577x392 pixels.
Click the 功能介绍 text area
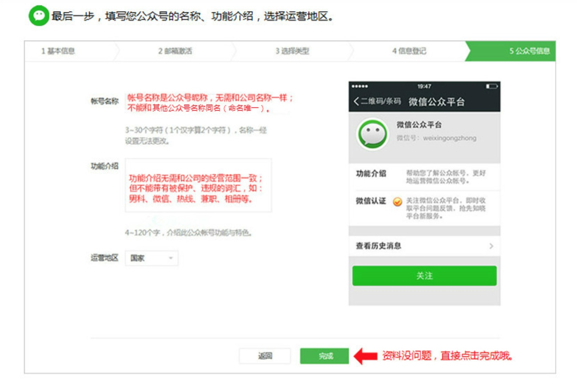tap(198, 186)
